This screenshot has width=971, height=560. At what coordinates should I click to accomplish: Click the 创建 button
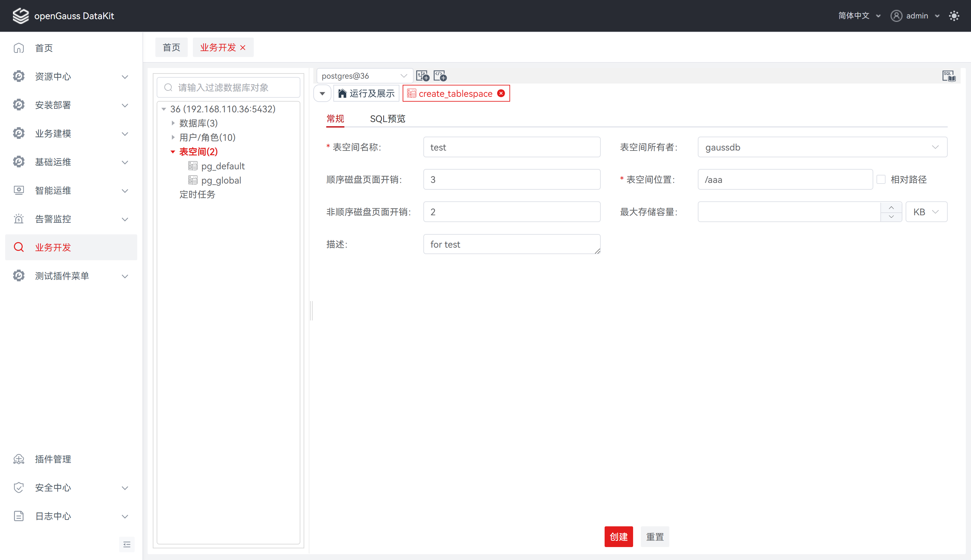(618, 536)
